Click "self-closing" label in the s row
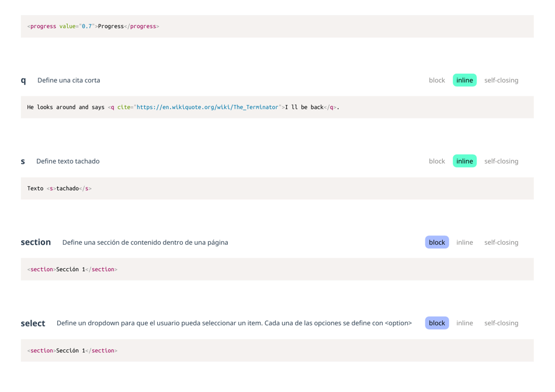Screen dimensions: 555x392 tap(501, 161)
